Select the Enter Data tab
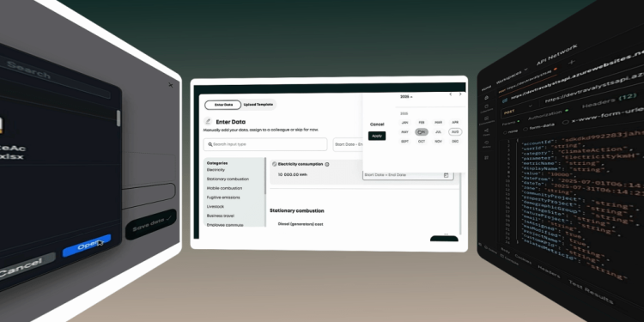644x322 pixels. (223, 105)
